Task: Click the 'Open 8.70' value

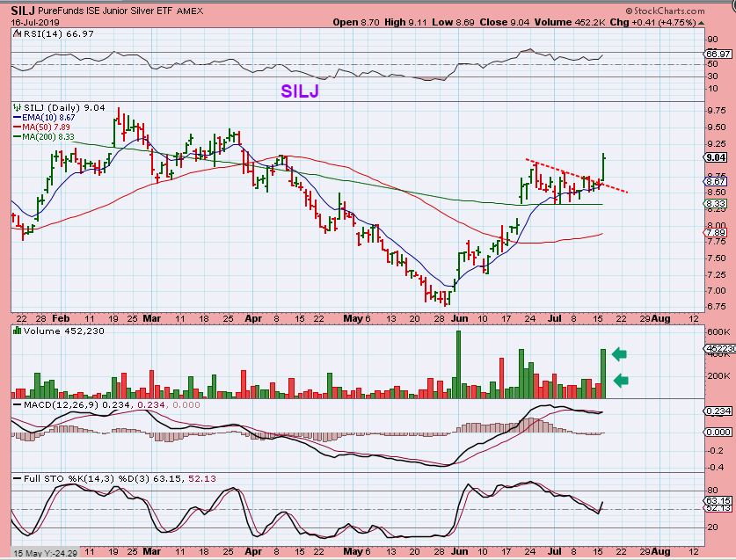Action: point(356,22)
